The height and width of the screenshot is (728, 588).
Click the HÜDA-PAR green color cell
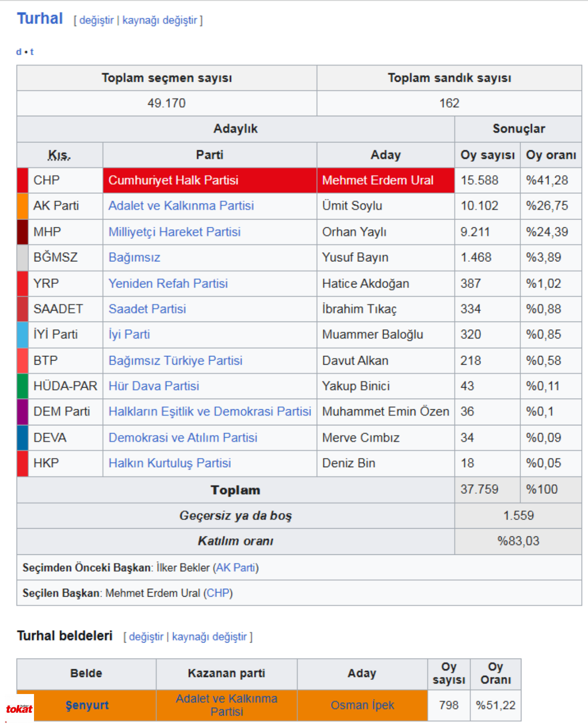click(x=23, y=386)
